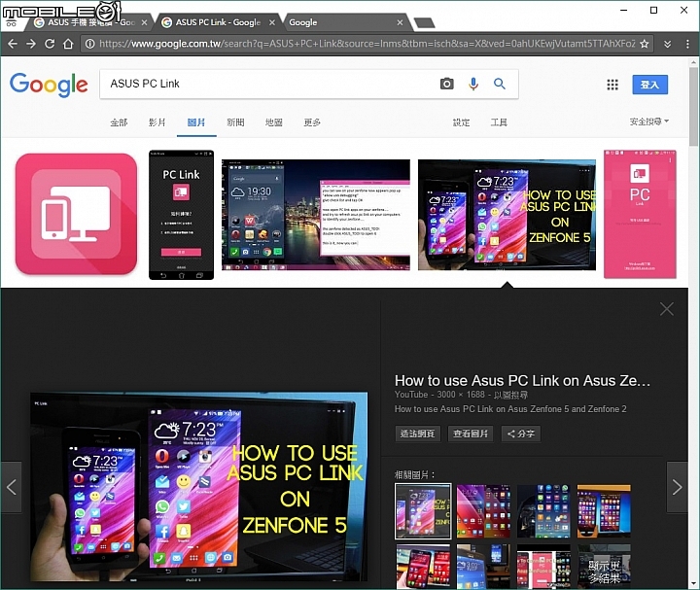This screenshot has height=590, width=700.
Task: Select third related image in top row
Action: [x=543, y=511]
